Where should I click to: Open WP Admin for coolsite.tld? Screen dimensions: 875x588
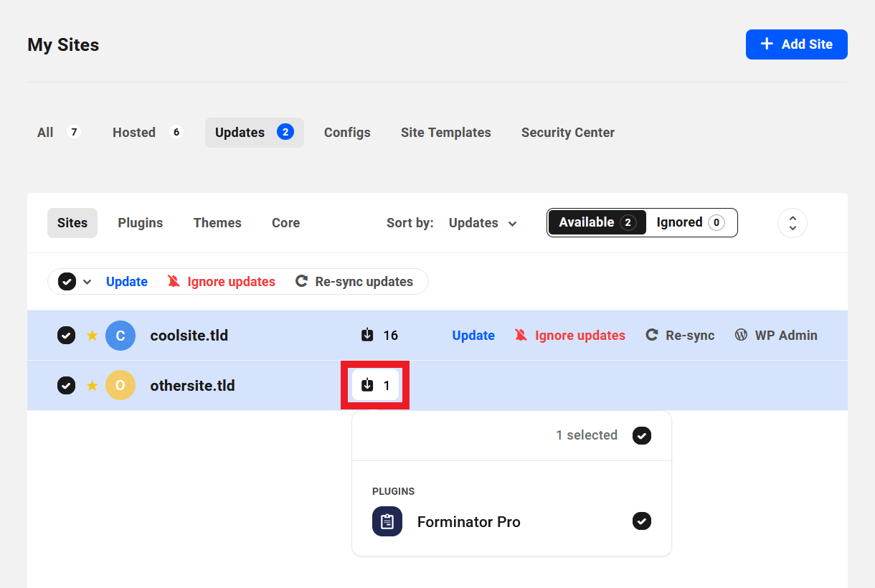pyautogui.click(x=776, y=336)
